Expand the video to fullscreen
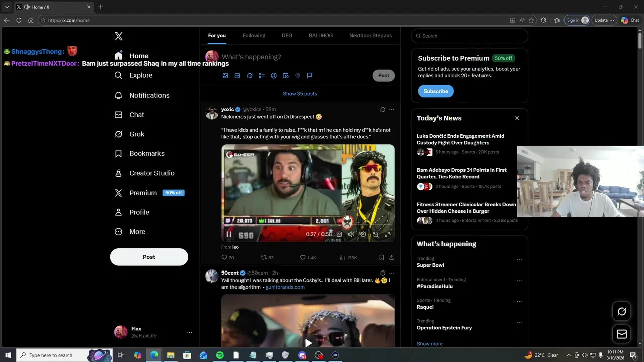Viewport: 644px width, 362px height. click(x=388, y=234)
